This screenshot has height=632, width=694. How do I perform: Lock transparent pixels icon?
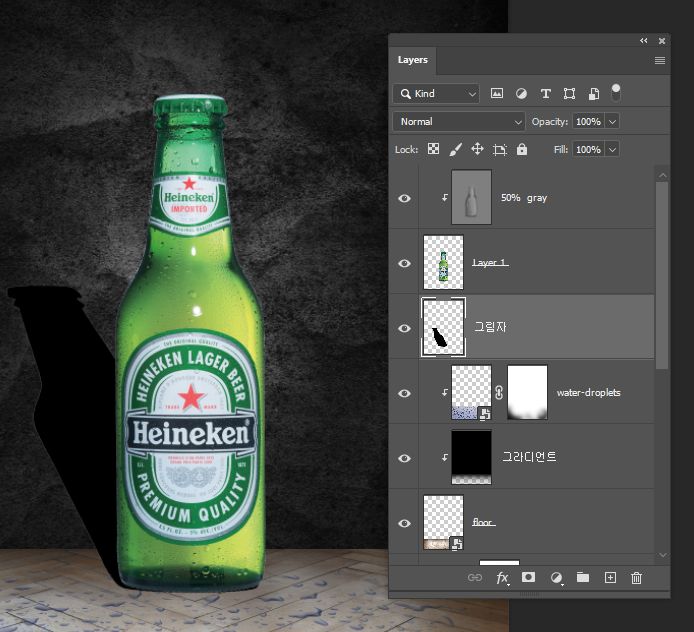tap(433, 149)
